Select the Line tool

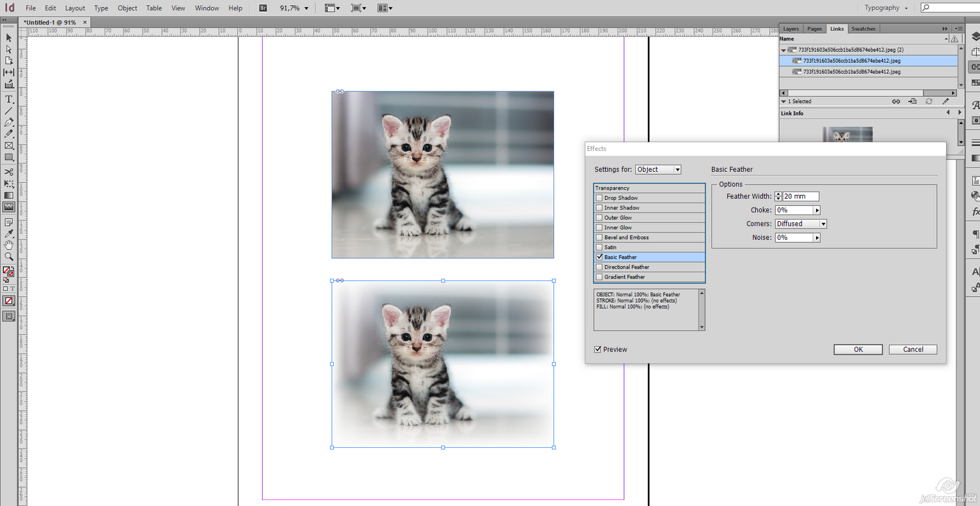coord(9,111)
